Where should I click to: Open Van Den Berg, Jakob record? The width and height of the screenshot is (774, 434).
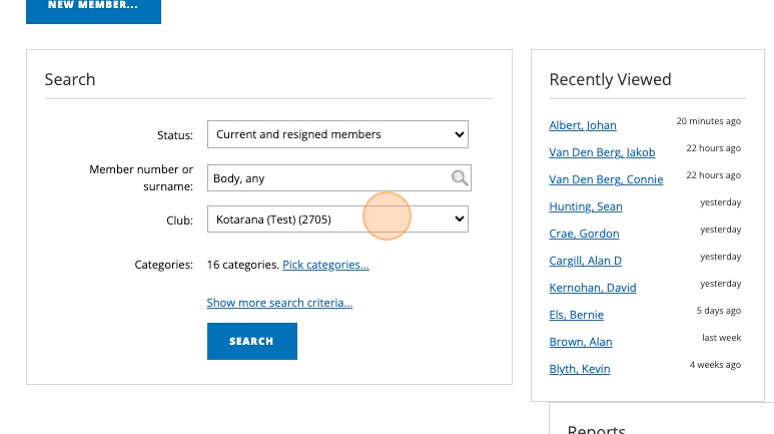tap(602, 153)
